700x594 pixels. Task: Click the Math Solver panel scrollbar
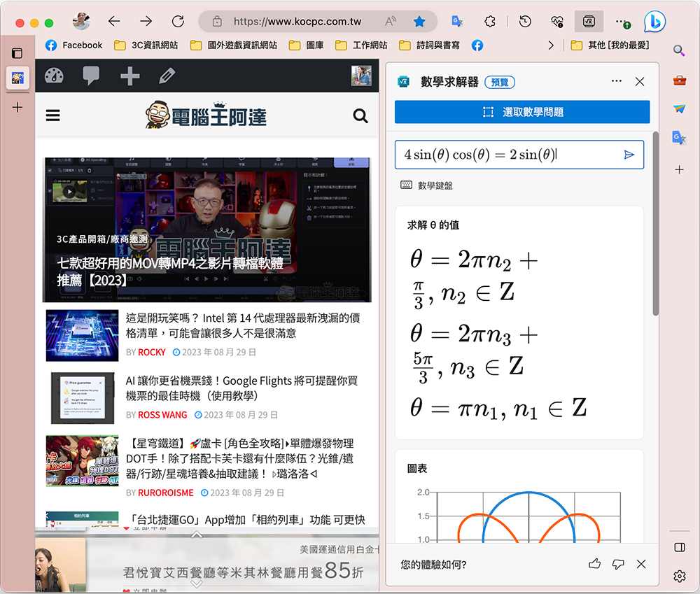tap(655, 224)
